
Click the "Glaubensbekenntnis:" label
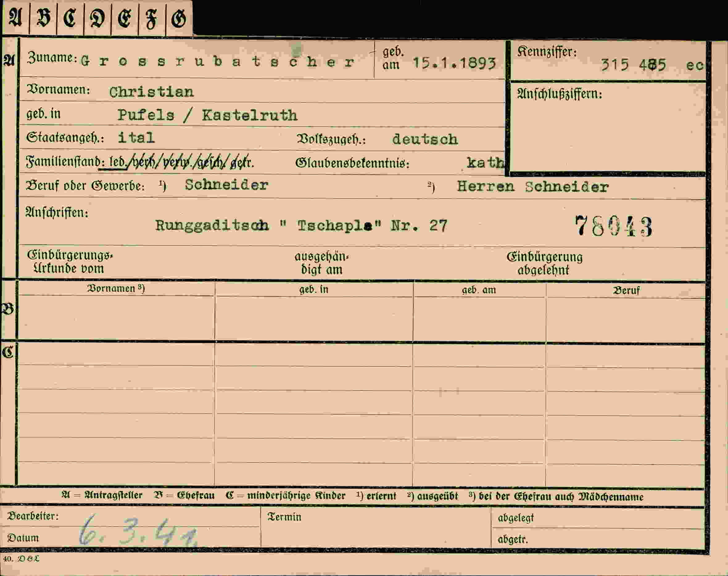(353, 163)
